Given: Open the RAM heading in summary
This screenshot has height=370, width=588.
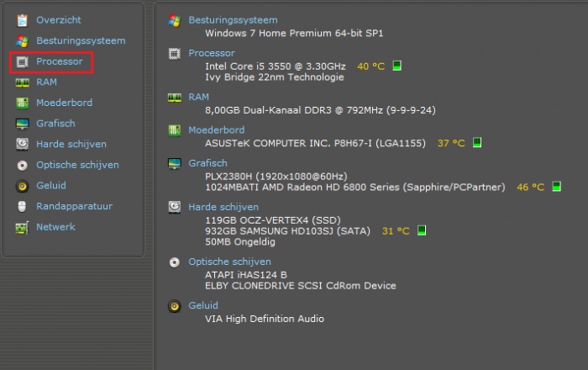Looking at the screenshot, I should point(199,97).
